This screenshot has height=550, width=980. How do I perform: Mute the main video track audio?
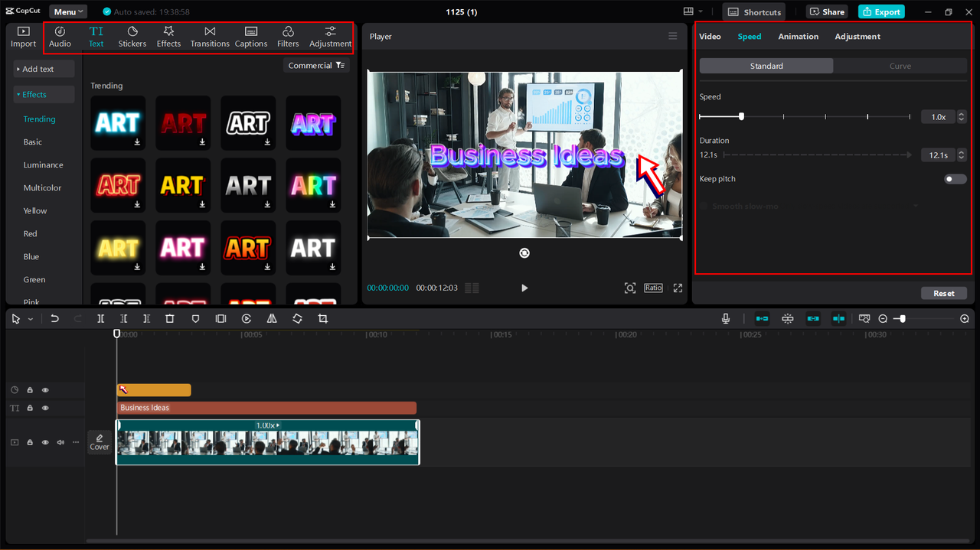tap(60, 442)
